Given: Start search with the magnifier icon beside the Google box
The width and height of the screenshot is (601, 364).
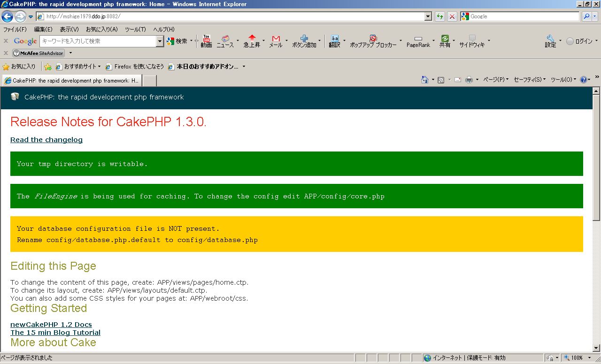Looking at the screenshot, I should 586,16.
